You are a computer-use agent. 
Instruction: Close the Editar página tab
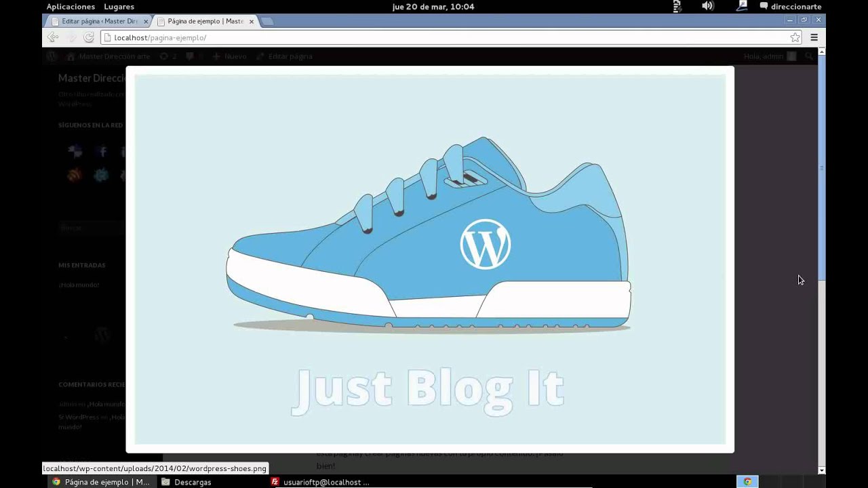(146, 22)
